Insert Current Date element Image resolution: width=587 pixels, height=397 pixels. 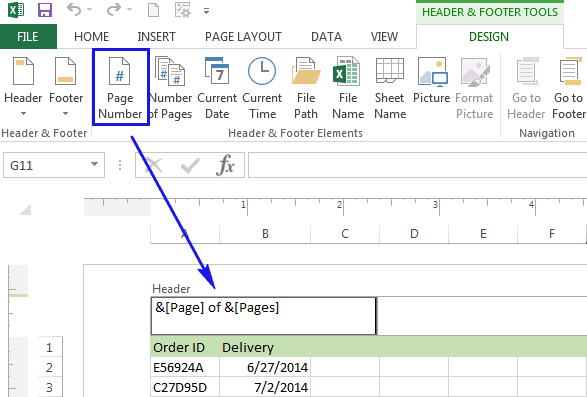pos(217,88)
